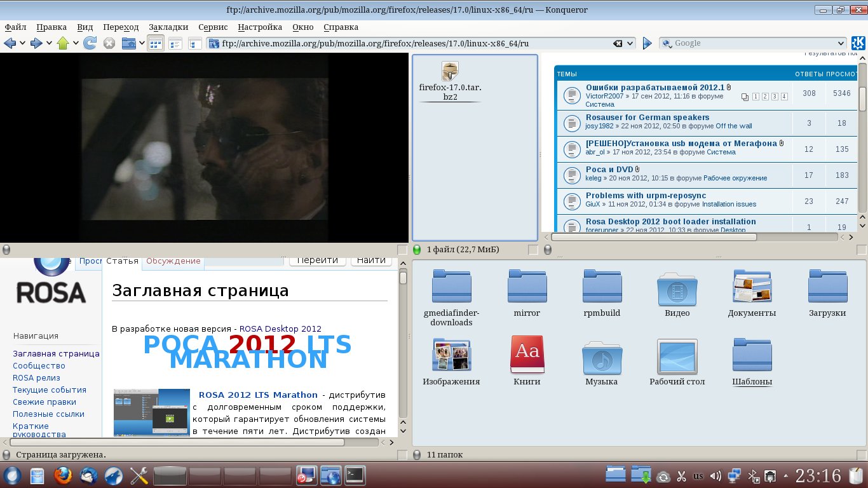The image size is (868, 488).
Task: Open system settings wrench-and-screwdriver icon
Action: pos(139,475)
